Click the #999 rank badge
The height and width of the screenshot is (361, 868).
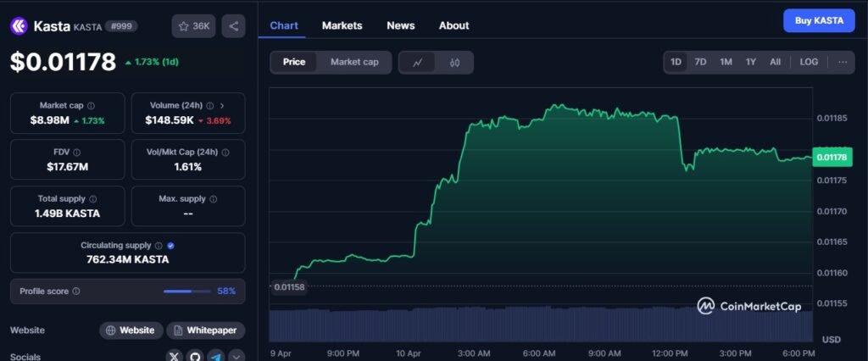(121, 26)
